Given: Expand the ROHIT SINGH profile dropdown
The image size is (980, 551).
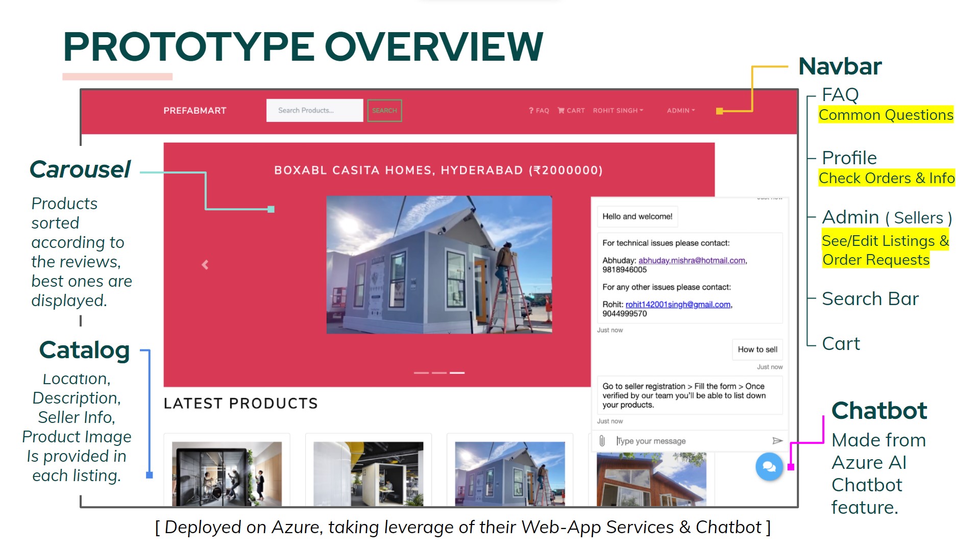Looking at the screenshot, I should (x=618, y=110).
